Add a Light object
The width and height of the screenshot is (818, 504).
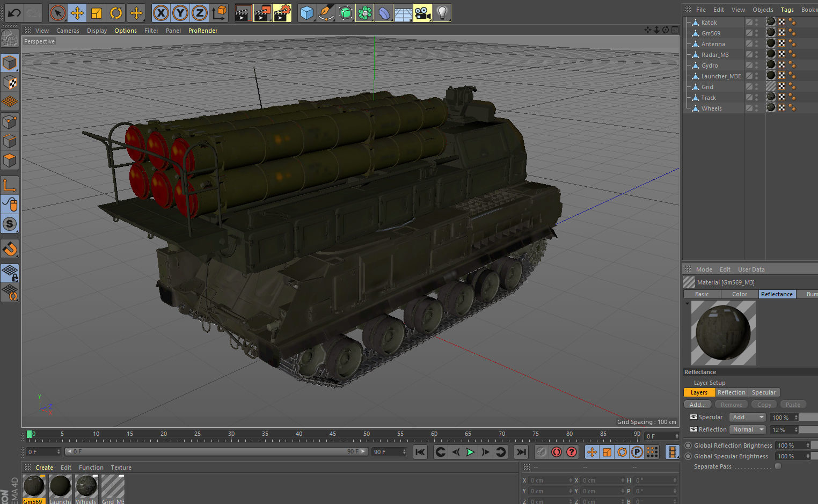pos(442,13)
